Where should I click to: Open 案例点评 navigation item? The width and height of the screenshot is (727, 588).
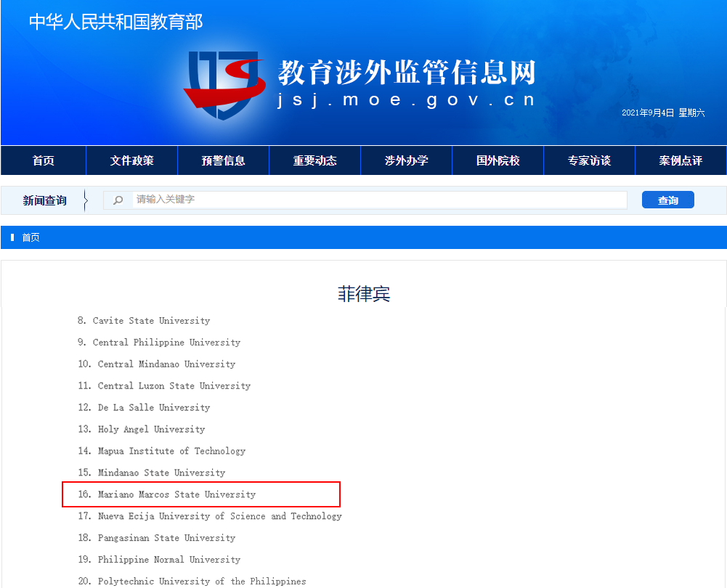(x=681, y=160)
